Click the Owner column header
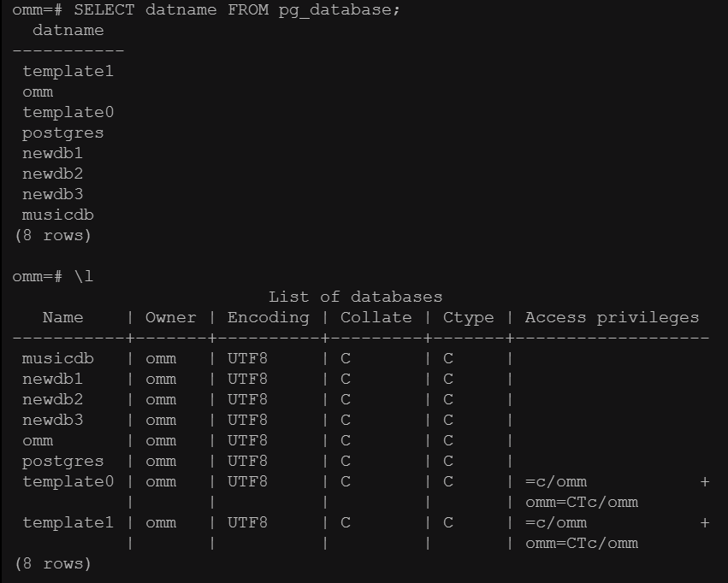728x583 pixels. pos(170,318)
